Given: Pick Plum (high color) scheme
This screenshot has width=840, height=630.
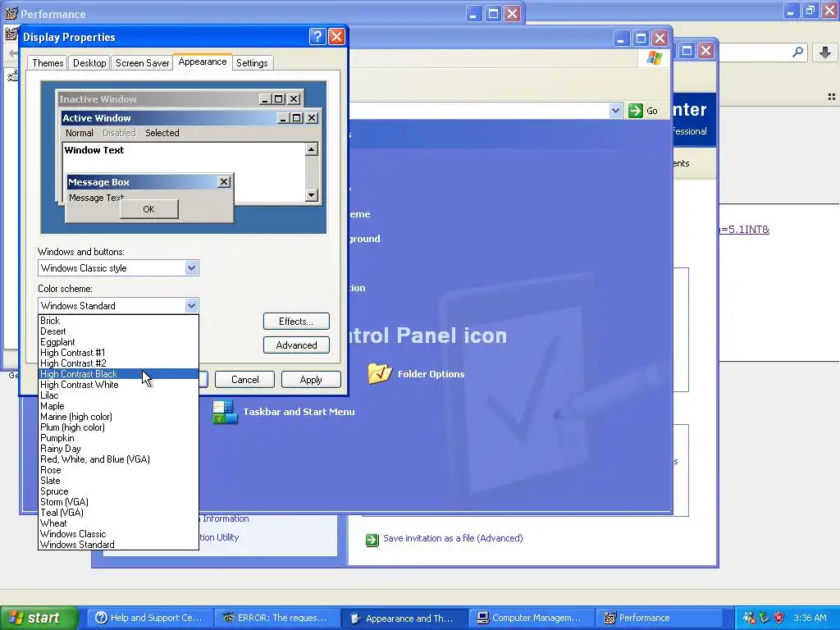Looking at the screenshot, I should pos(118,427).
